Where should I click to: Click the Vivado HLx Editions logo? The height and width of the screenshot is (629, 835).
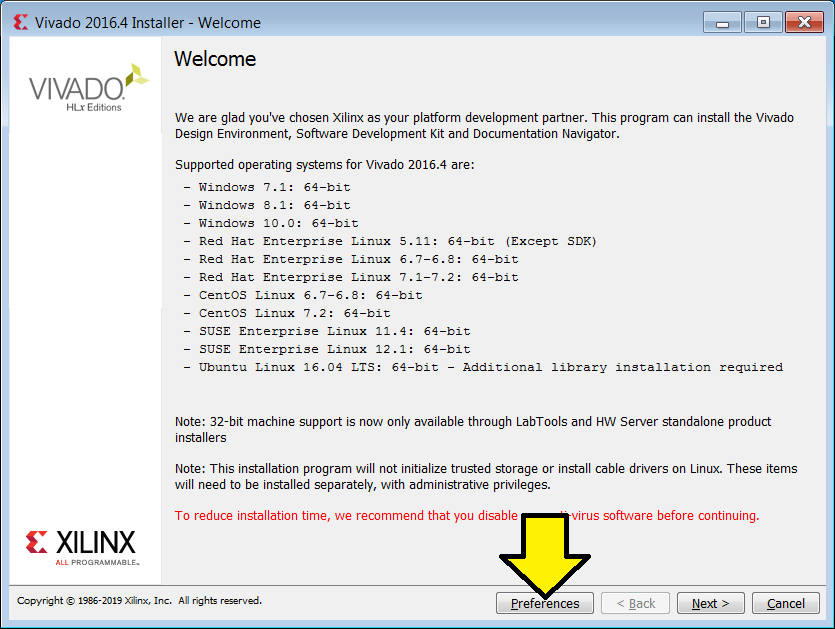[x=88, y=88]
